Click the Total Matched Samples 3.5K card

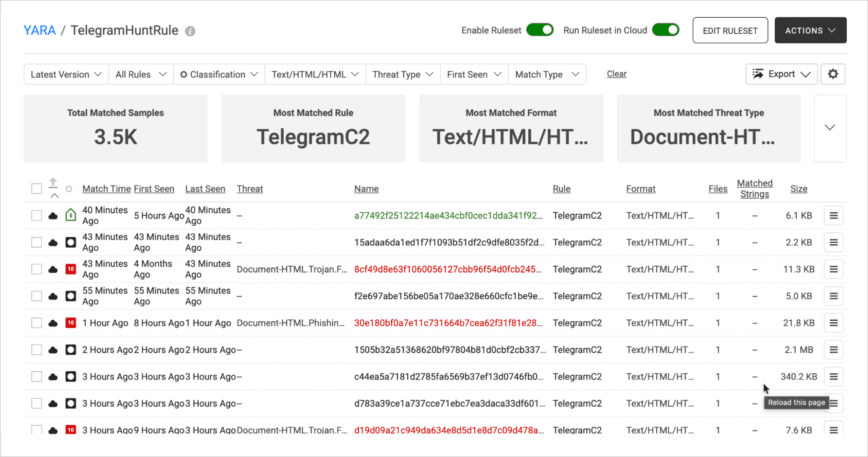coord(115,128)
